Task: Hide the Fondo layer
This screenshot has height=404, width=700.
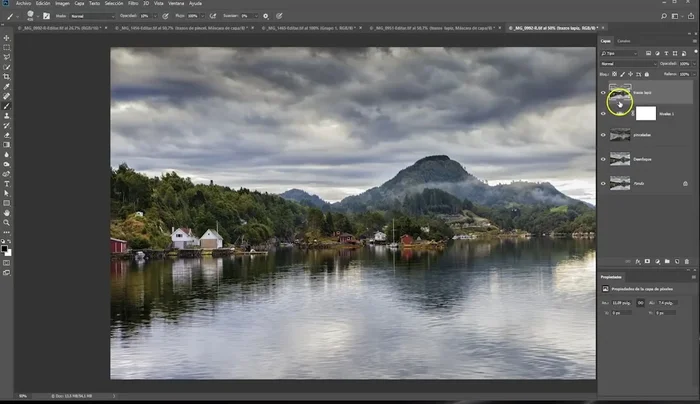Action: 603,183
